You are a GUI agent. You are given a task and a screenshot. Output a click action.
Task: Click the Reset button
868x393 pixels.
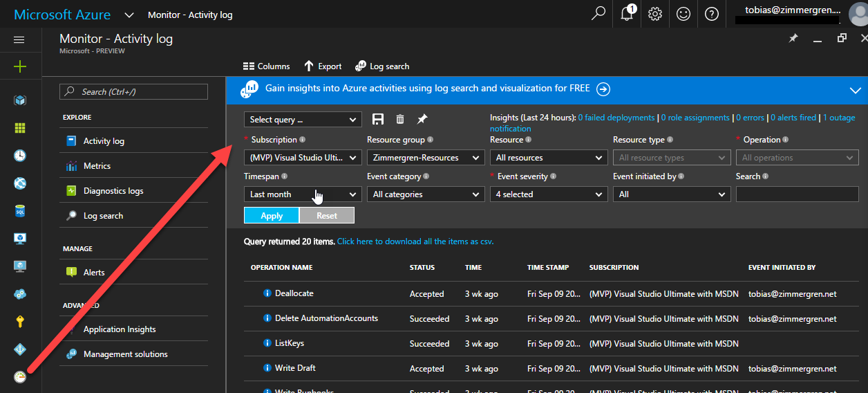[327, 216]
